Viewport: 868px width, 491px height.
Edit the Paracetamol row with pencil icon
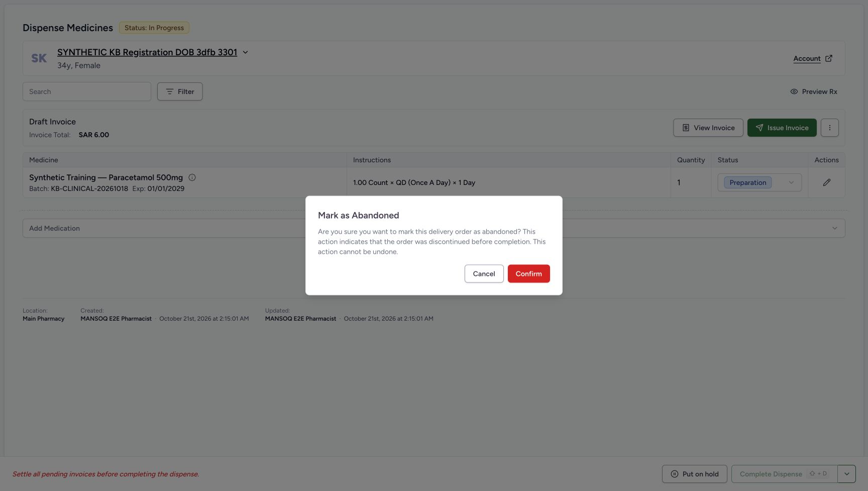(827, 182)
